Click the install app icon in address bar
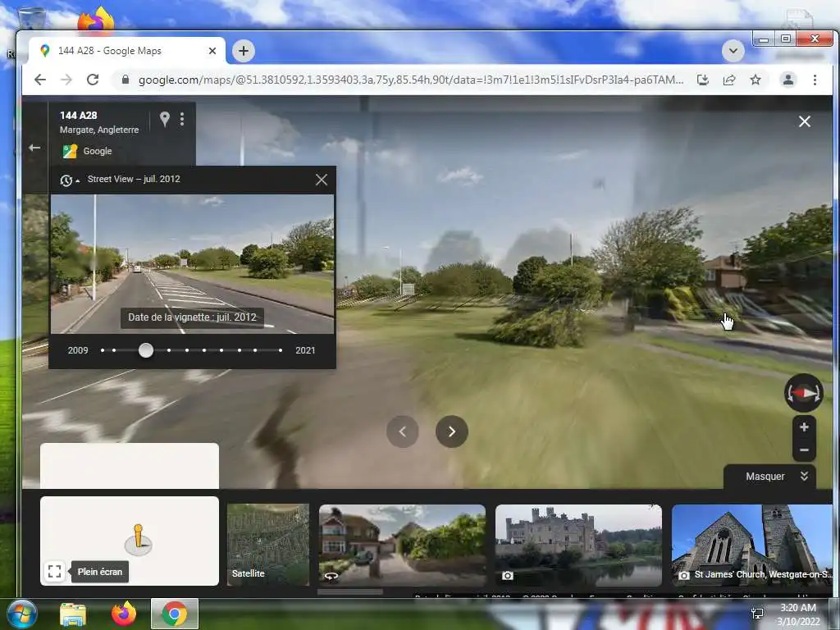This screenshot has width=840, height=630. click(703, 80)
